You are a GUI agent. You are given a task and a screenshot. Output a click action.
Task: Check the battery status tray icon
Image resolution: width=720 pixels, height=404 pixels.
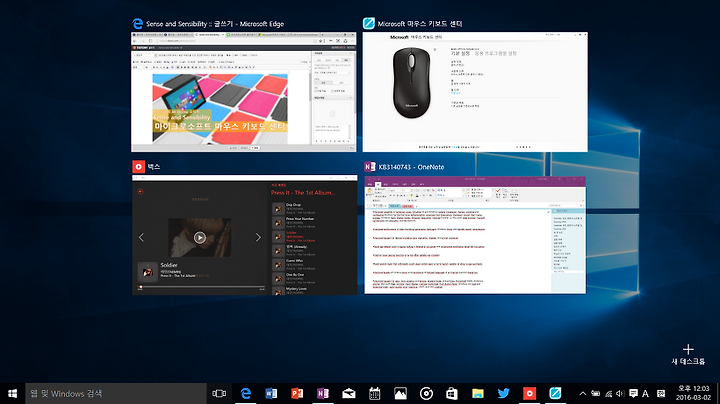point(596,393)
